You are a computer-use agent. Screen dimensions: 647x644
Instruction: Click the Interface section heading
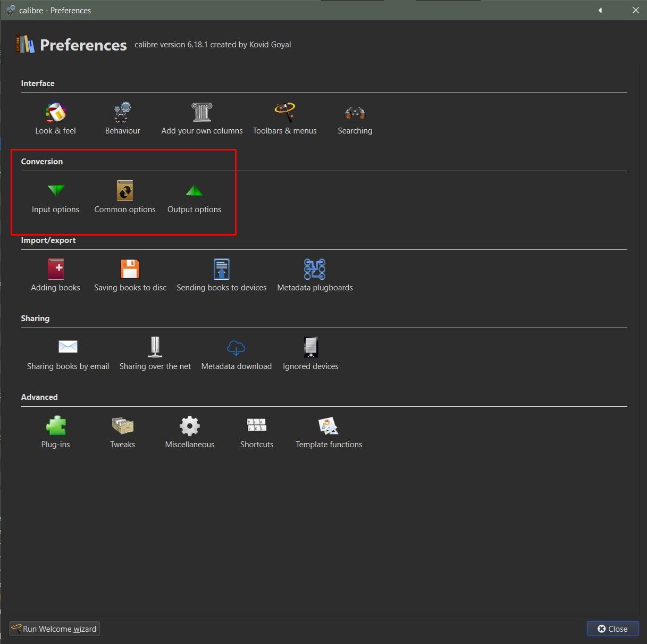[x=38, y=83]
